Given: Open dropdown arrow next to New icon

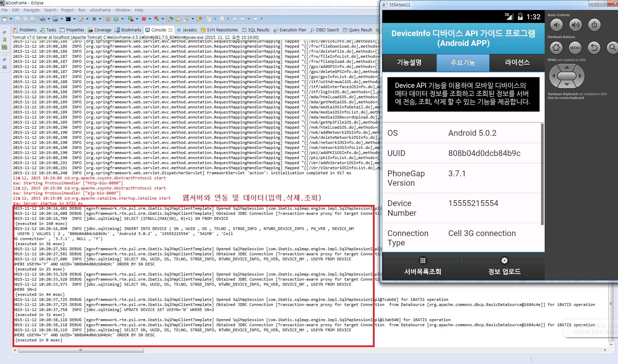Looking at the screenshot, I should point(11,19).
